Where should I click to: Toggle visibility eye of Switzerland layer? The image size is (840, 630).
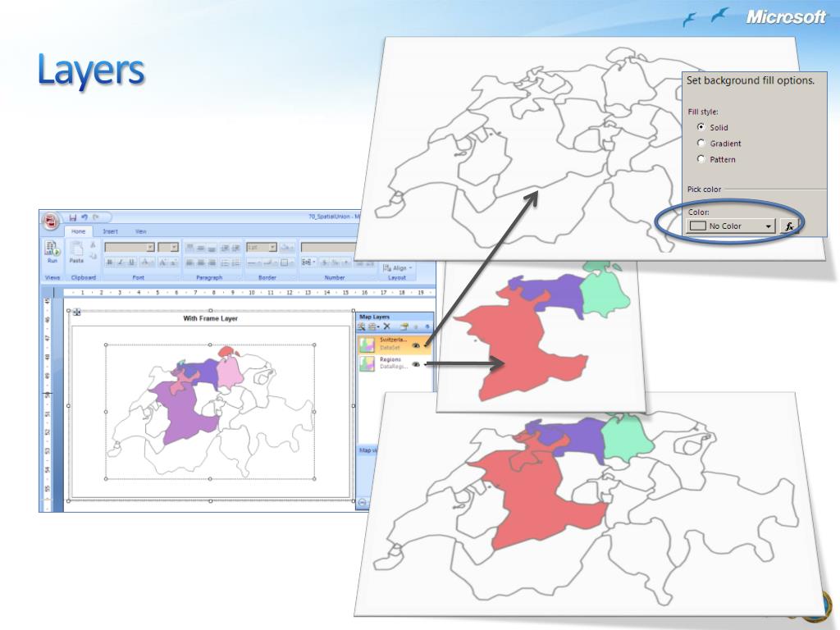click(x=416, y=345)
